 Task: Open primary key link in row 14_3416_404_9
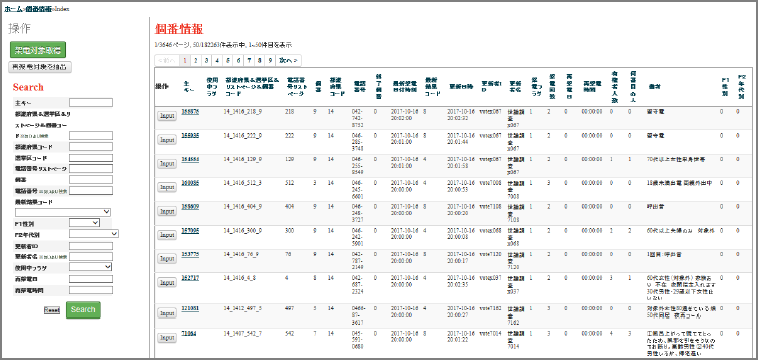[x=190, y=207]
